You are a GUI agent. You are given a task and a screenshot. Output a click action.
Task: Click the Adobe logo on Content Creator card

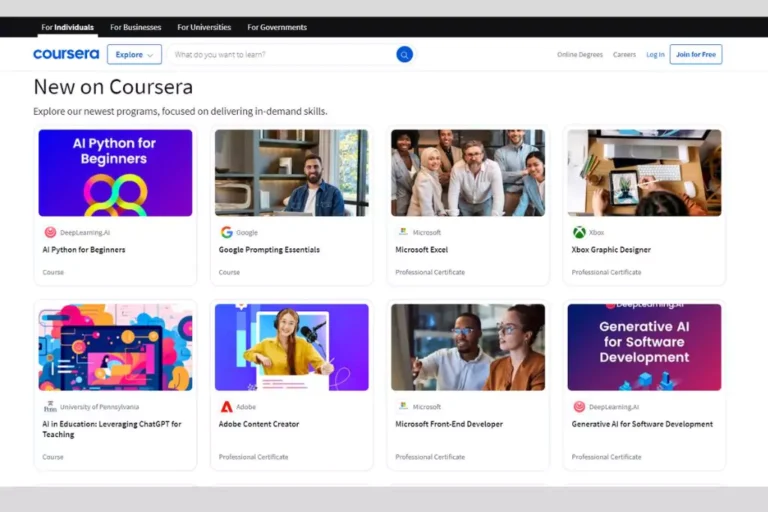tap(226, 407)
